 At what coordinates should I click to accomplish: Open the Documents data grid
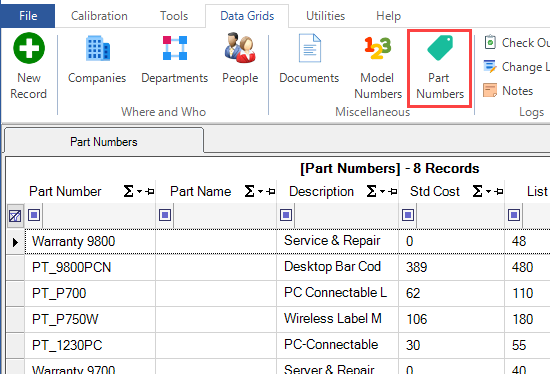tap(309, 60)
